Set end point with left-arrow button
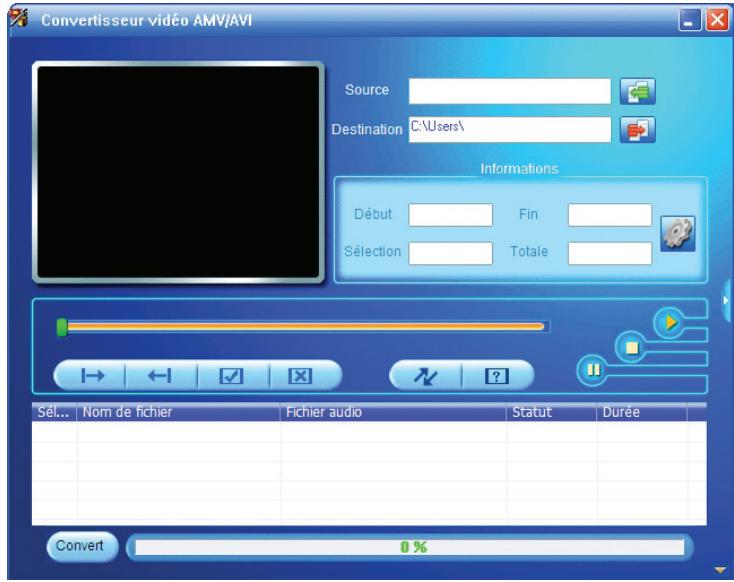Screen dimensions: 734x582 coord(161,376)
